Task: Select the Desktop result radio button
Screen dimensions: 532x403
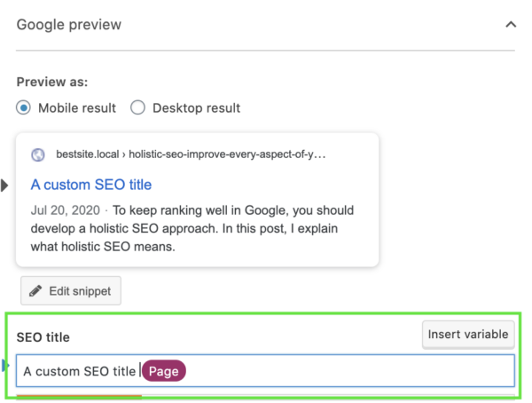Action: (137, 107)
